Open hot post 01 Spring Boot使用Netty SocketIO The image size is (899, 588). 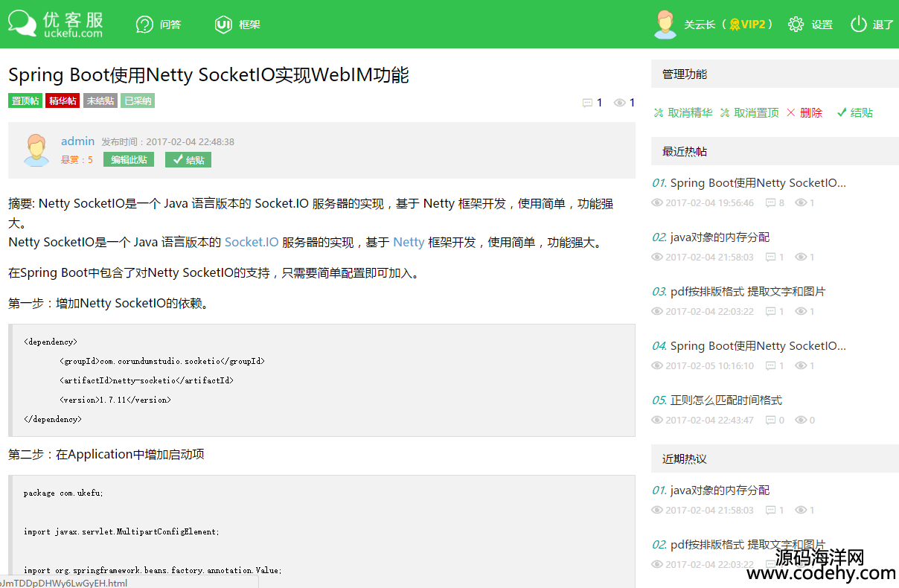pyautogui.click(x=758, y=183)
